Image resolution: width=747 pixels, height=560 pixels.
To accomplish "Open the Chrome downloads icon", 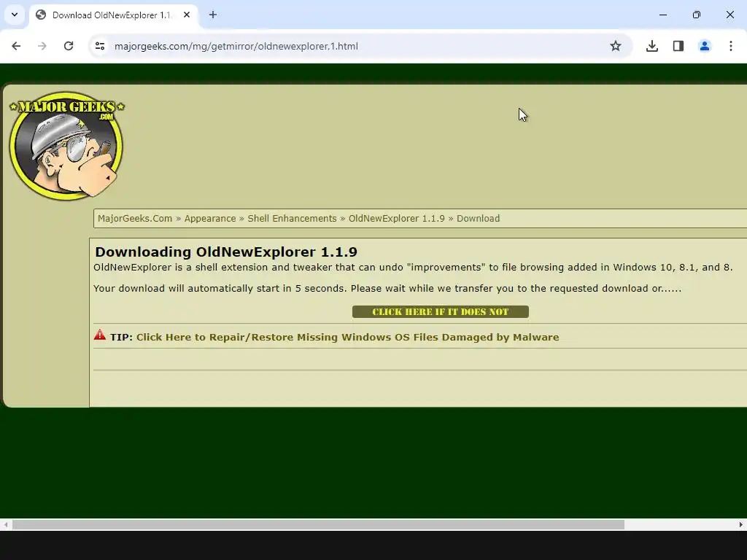I will click(x=652, y=46).
